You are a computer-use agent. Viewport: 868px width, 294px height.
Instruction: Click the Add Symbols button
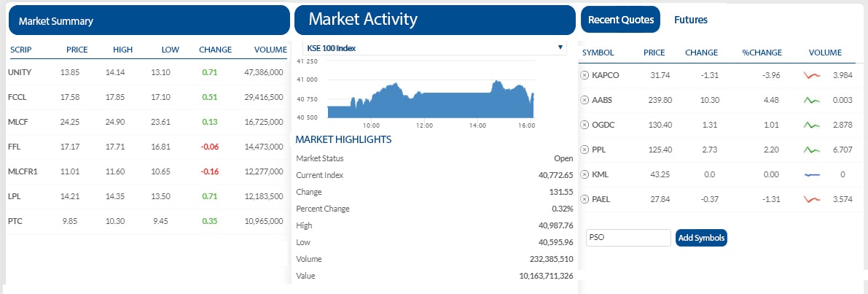click(701, 238)
